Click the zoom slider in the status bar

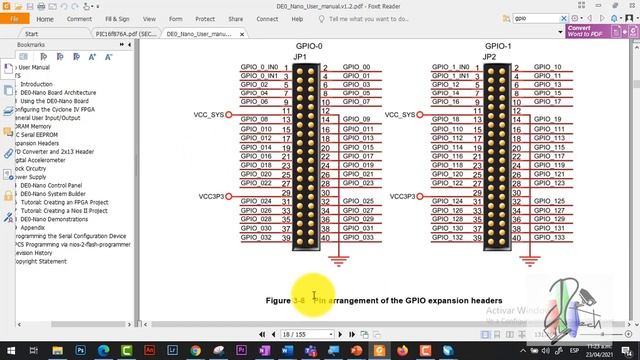[x=602, y=334]
